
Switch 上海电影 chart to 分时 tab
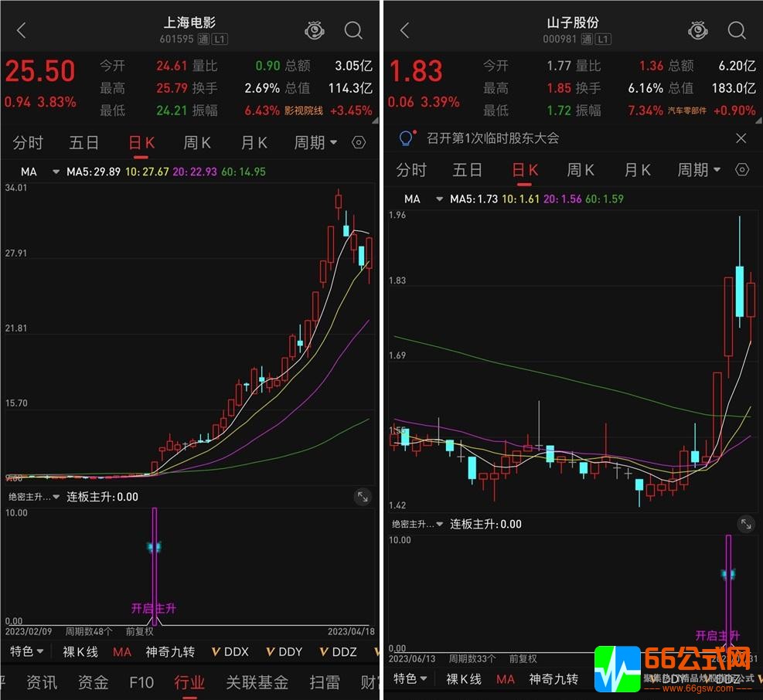(x=28, y=142)
